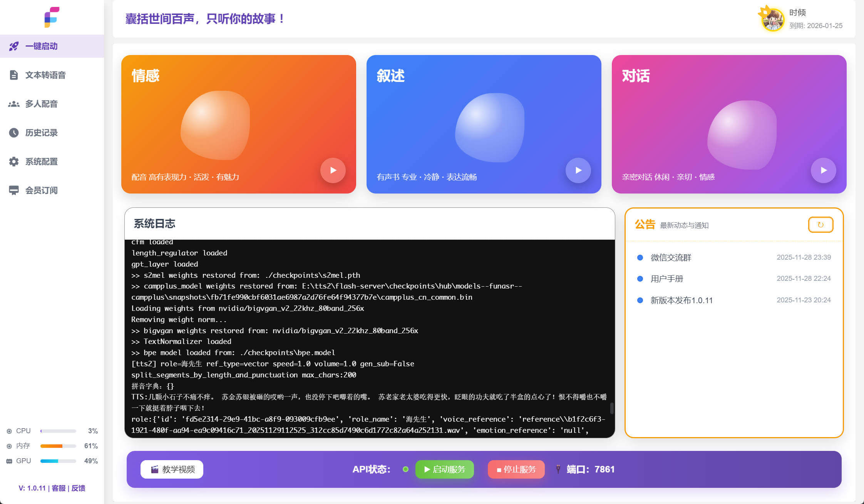
Task: Click the 多人配音 people icon
Action: pyautogui.click(x=14, y=104)
